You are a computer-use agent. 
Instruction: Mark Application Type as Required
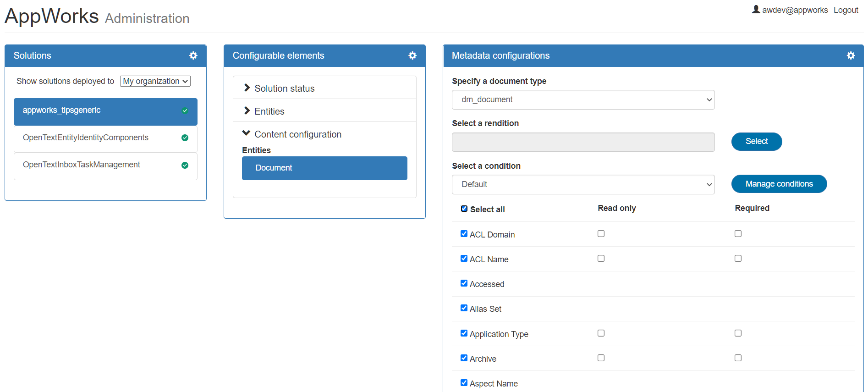pos(738,333)
